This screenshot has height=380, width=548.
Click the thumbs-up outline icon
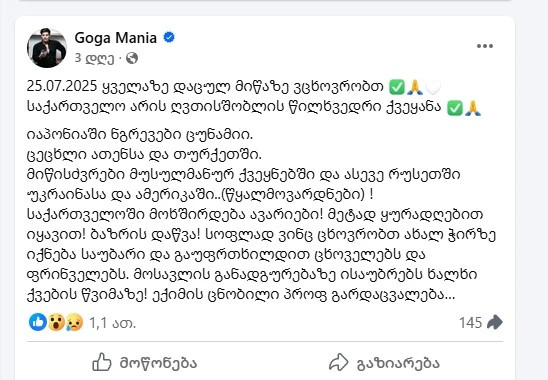102,362
